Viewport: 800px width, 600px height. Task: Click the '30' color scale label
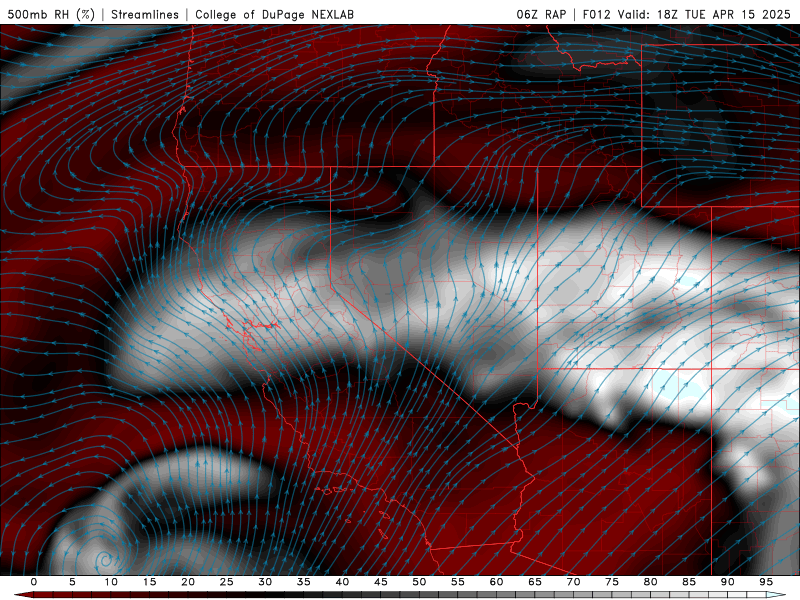(265, 582)
